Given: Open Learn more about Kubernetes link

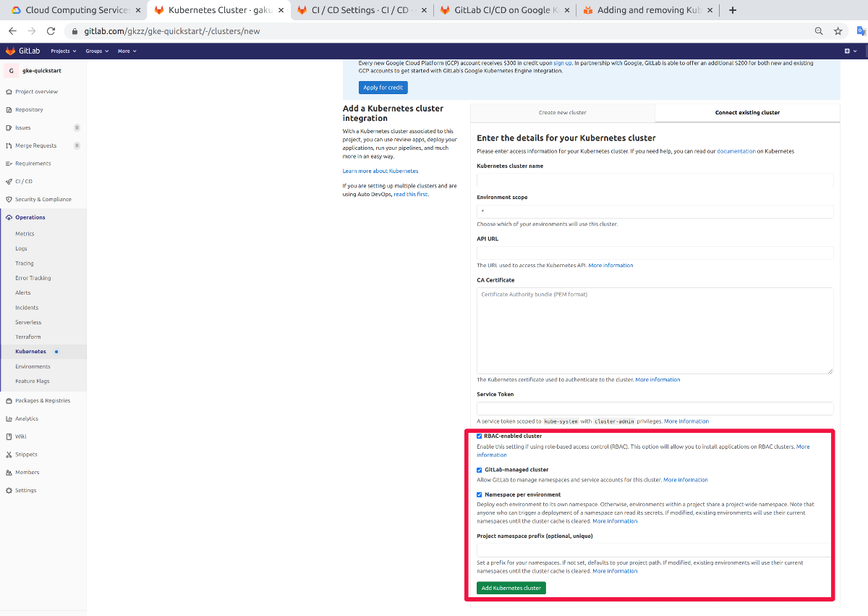Looking at the screenshot, I should 380,171.
